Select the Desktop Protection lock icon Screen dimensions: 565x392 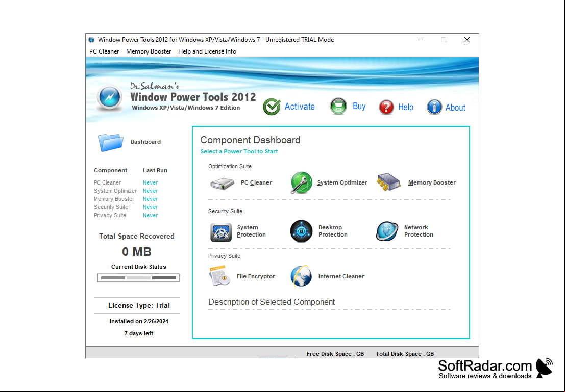(x=301, y=231)
